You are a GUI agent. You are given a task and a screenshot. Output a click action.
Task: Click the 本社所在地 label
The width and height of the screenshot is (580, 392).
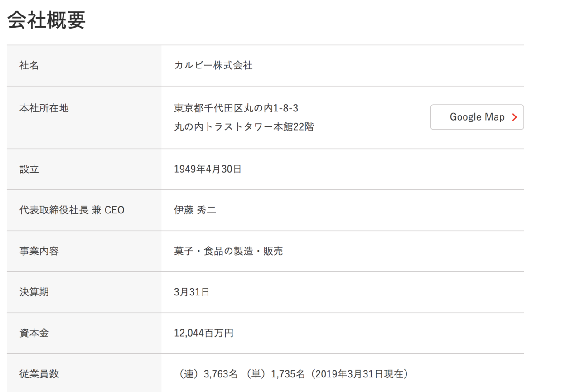(x=44, y=108)
